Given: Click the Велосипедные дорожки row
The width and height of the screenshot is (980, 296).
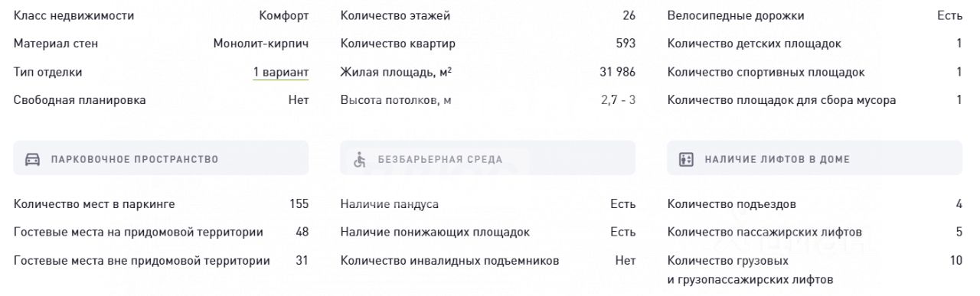Looking at the screenshot, I should pyautogui.click(x=815, y=15).
